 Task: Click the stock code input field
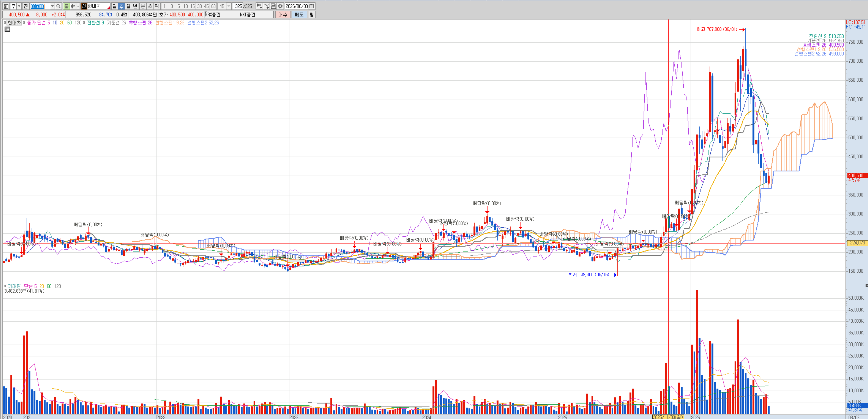click(40, 6)
